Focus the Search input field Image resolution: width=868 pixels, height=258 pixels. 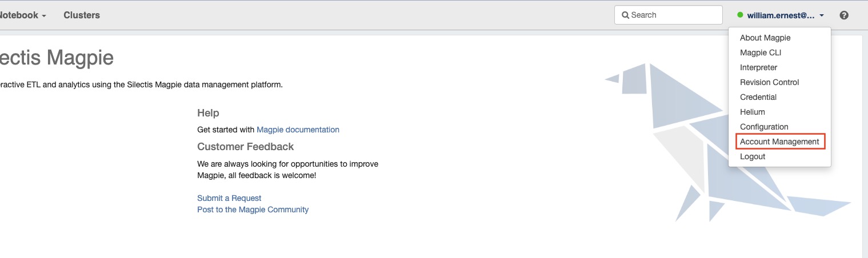pos(668,15)
